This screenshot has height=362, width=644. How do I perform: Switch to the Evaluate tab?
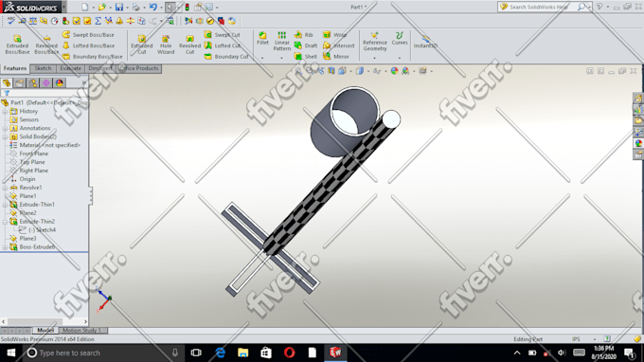tap(71, 68)
